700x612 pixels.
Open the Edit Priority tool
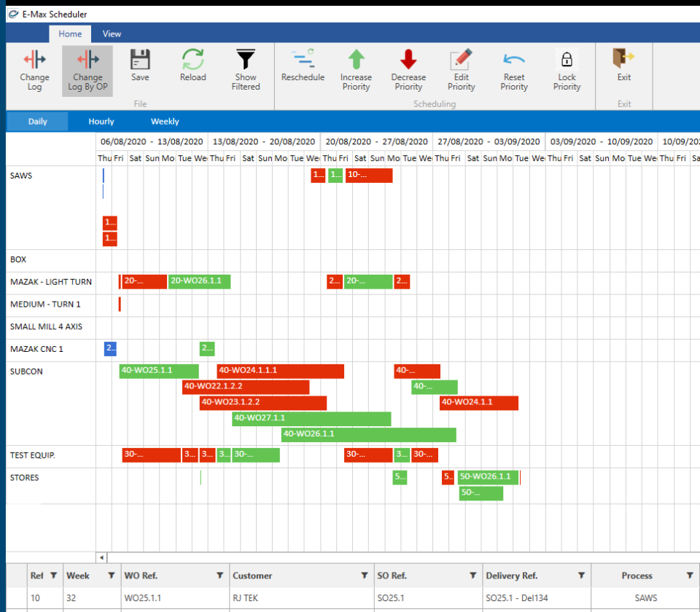point(461,69)
